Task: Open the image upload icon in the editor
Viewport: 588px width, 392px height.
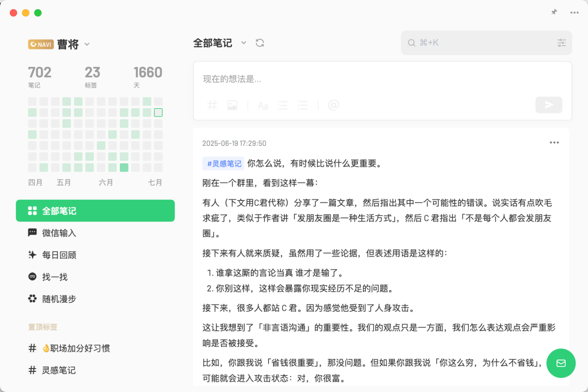Action: pos(232,105)
